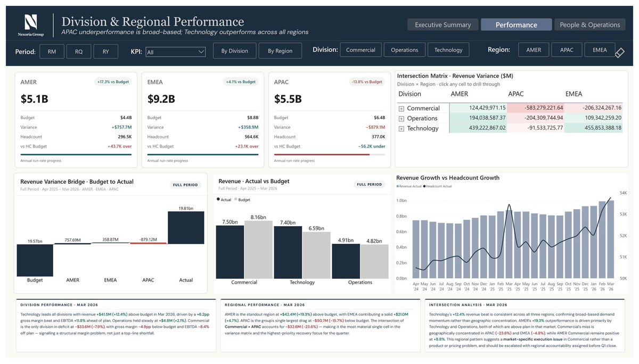Click the +4.1% vs Budget badge
Image resolution: width=639 pixels, height=364 pixels.
241,82
